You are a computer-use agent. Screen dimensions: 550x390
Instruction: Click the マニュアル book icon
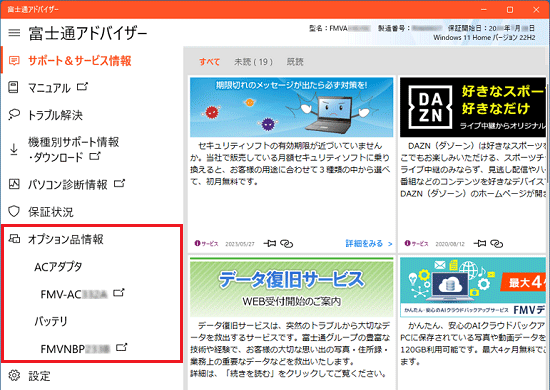(13, 87)
